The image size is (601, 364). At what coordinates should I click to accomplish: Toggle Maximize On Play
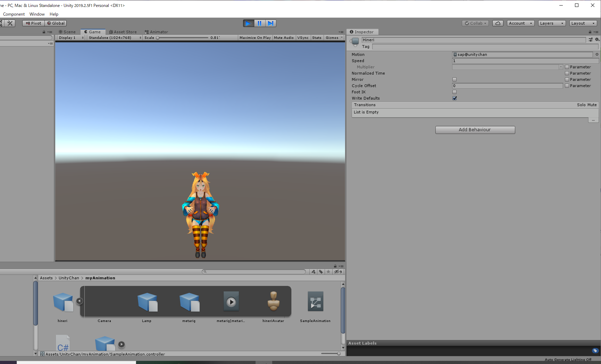tap(255, 38)
